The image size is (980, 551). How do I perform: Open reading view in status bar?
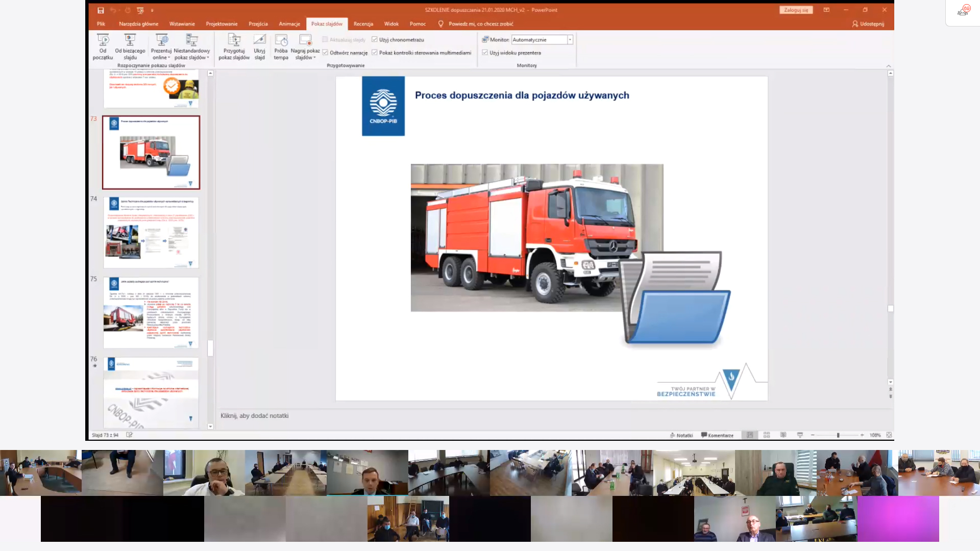[x=783, y=435]
